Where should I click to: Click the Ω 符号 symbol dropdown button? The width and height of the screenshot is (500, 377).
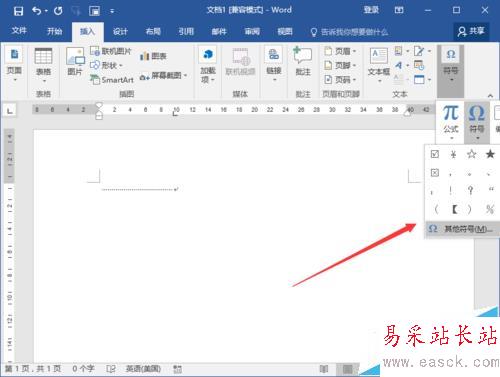477,123
